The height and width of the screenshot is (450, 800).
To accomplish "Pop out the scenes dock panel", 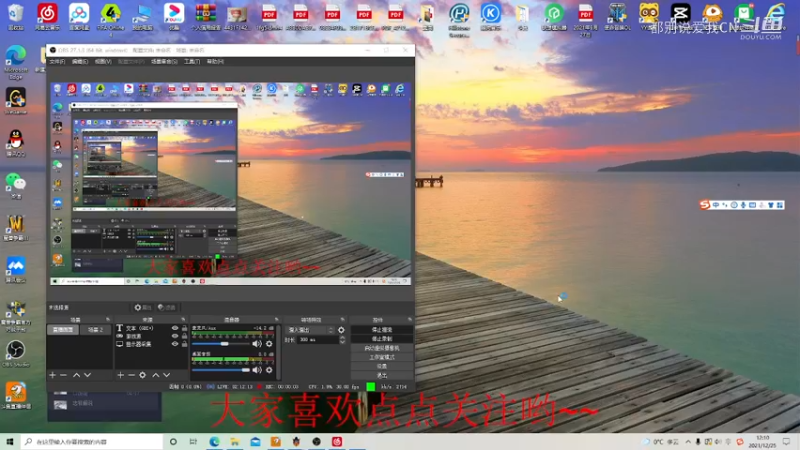I will 108,319.
